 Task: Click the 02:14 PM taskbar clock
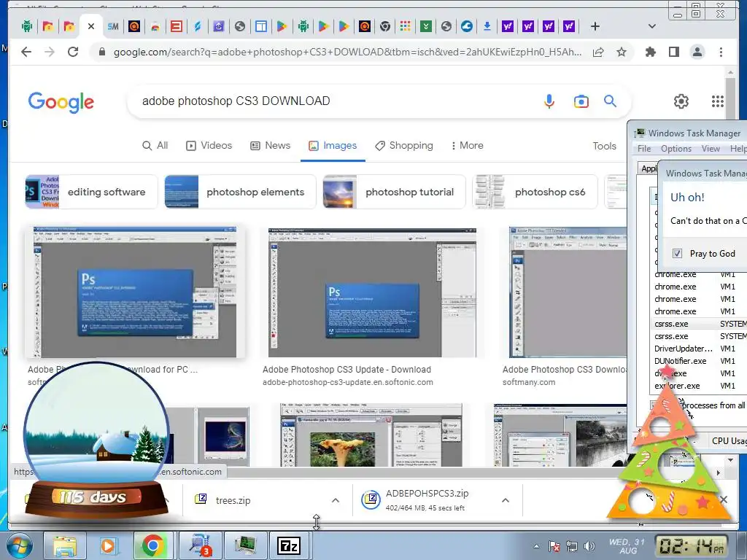click(692, 545)
